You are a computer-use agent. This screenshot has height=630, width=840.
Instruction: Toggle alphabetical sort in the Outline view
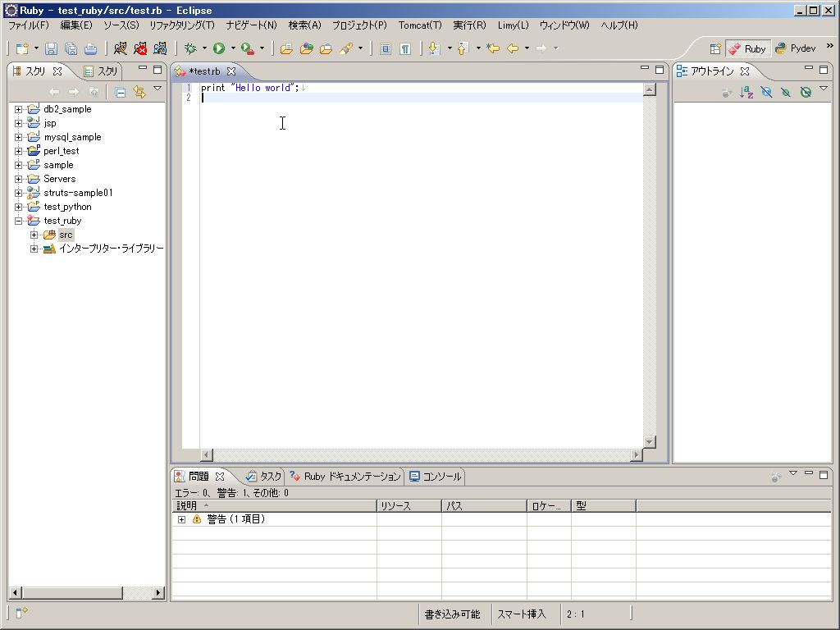(x=746, y=92)
